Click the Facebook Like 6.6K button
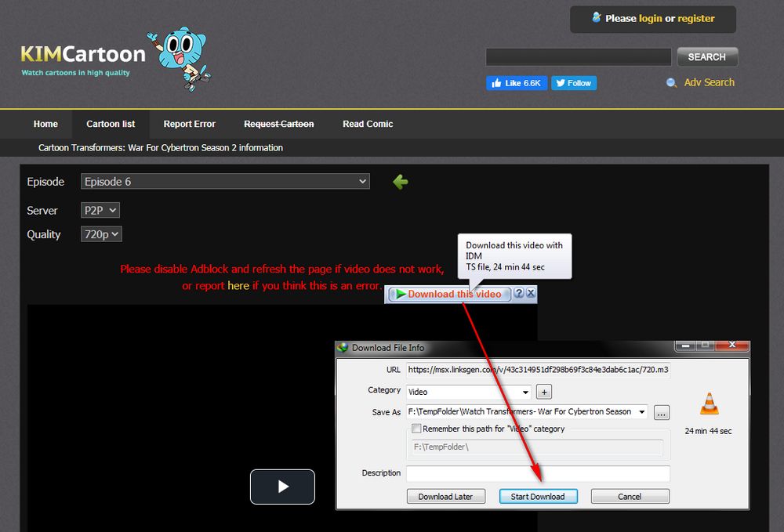 coord(517,83)
